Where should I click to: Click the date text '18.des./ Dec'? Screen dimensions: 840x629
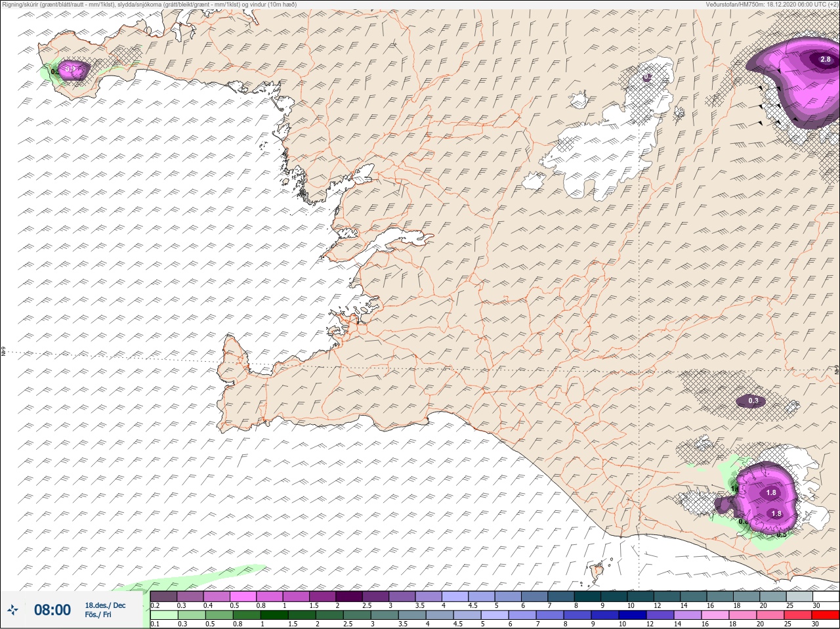click(x=105, y=605)
